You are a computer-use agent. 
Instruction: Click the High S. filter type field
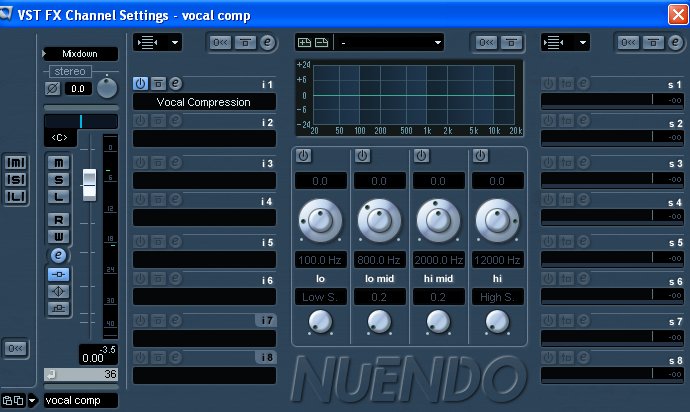coord(497,297)
